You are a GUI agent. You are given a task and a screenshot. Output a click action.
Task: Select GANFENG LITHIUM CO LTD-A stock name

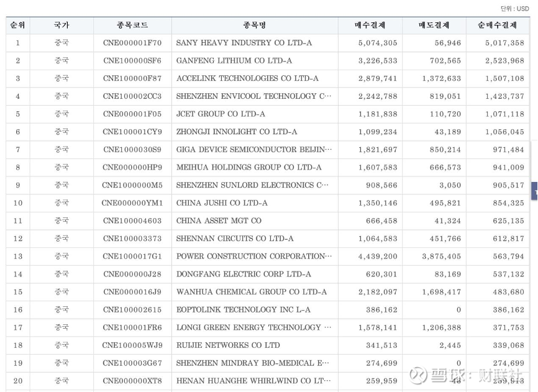click(x=234, y=61)
